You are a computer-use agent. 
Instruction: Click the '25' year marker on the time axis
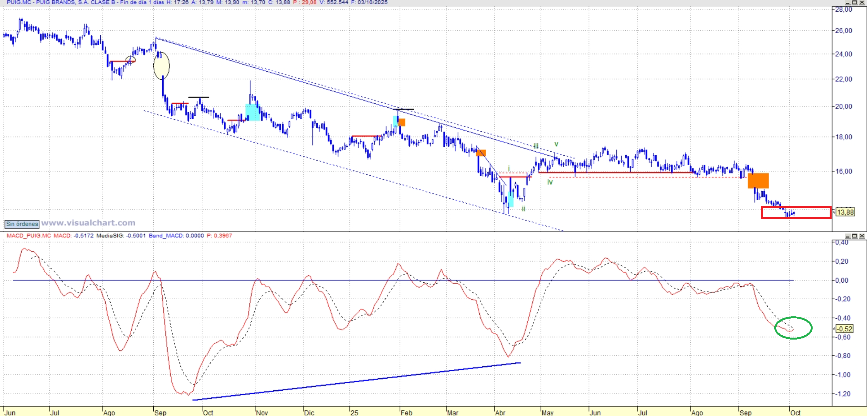[354, 413]
